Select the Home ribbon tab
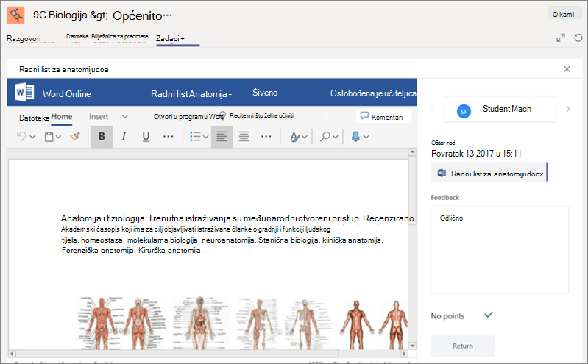The image size is (588, 364). click(62, 117)
